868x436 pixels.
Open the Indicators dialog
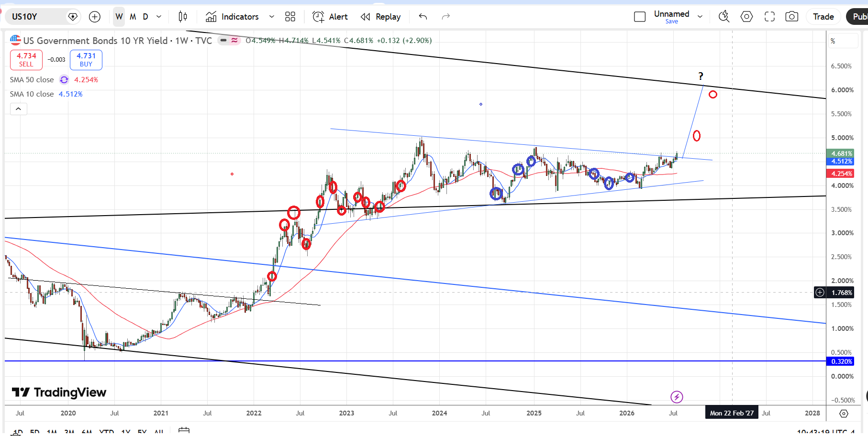point(233,17)
